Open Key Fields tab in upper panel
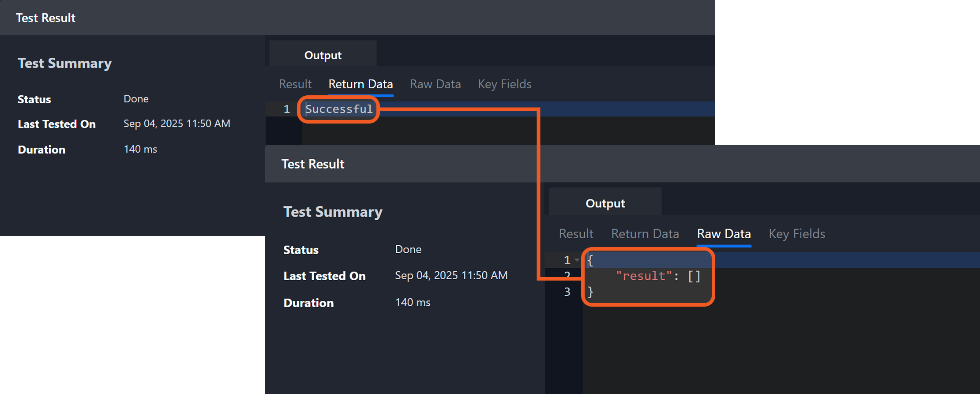980x394 pixels. pos(504,84)
